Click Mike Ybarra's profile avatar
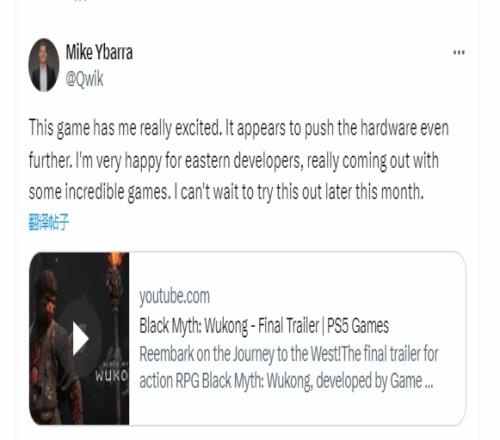The height and width of the screenshot is (440, 500). [x=44, y=65]
